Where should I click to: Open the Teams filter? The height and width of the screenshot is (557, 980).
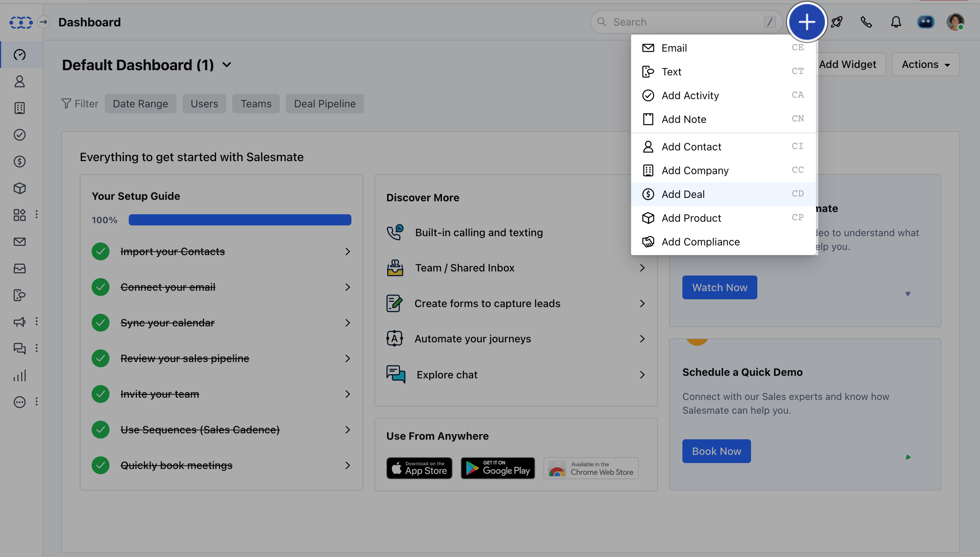(256, 104)
